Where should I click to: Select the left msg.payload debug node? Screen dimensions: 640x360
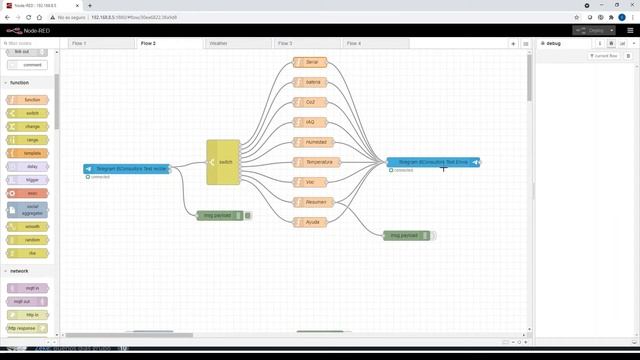tap(220, 216)
